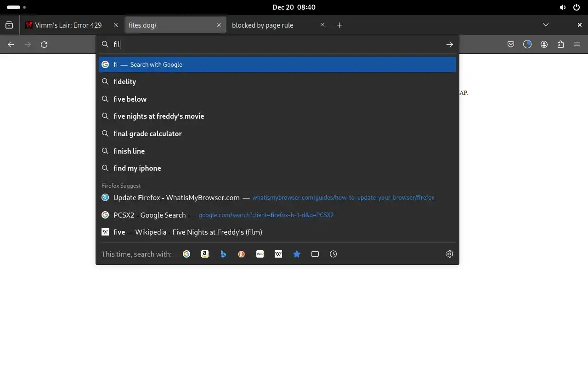Open the List all tabs dropdown
This screenshot has height=368, width=588.
[546, 25]
